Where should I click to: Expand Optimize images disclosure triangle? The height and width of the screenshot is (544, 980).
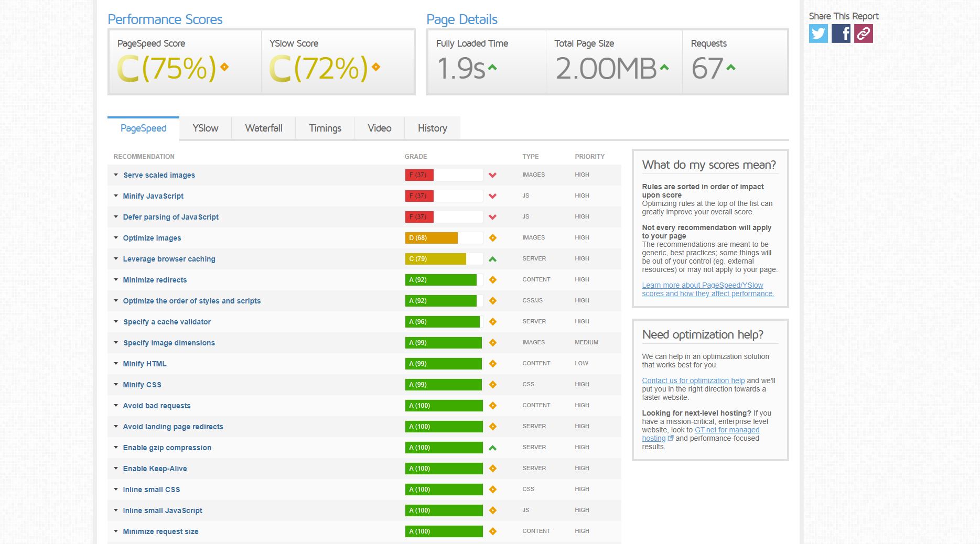tap(116, 238)
